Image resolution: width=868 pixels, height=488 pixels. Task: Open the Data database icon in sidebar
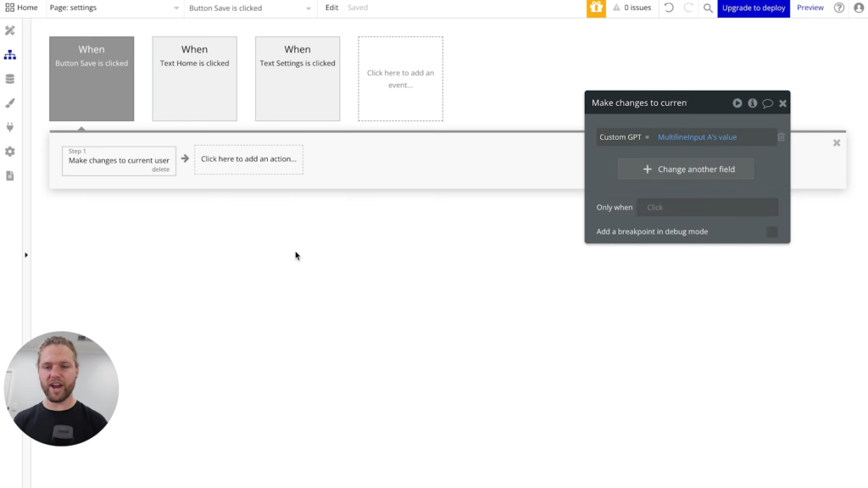(11, 78)
